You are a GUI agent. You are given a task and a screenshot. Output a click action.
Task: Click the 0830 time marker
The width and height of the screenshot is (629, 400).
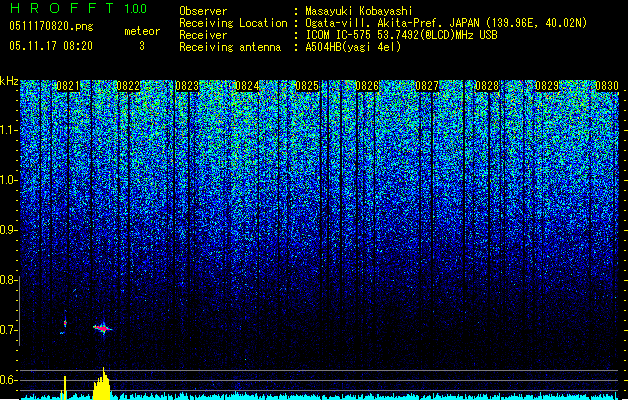(607, 86)
